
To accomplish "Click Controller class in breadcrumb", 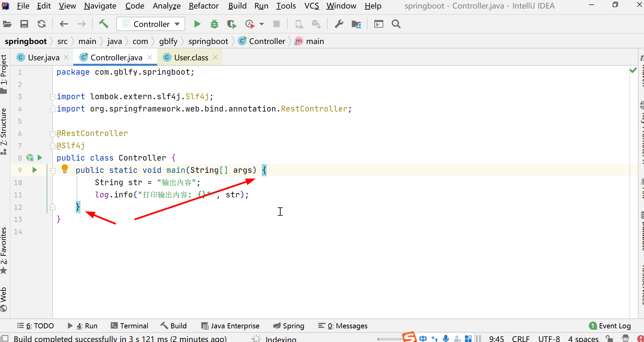I will tap(262, 41).
